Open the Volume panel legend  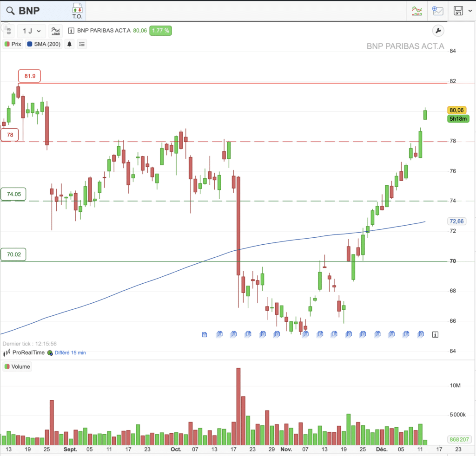coord(17,366)
